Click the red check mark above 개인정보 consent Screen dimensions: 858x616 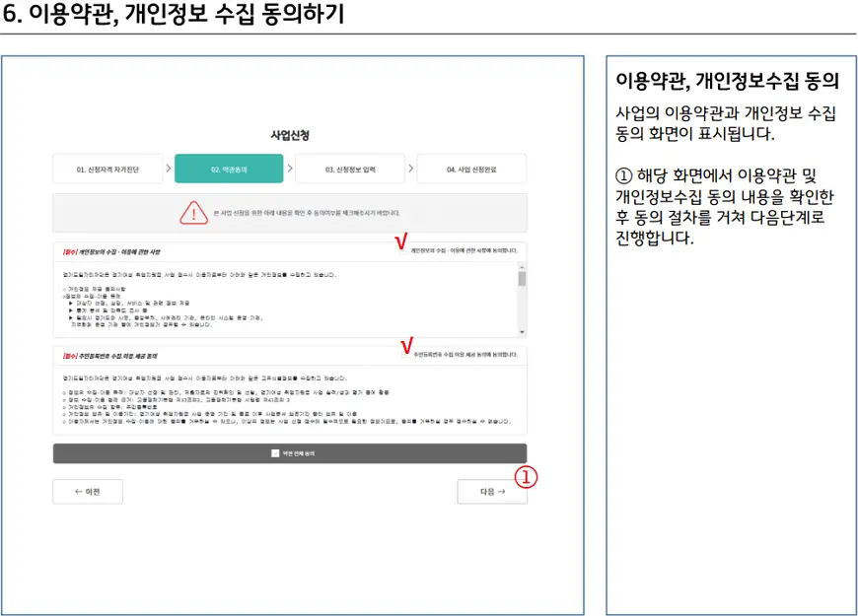pyautogui.click(x=400, y=240)
